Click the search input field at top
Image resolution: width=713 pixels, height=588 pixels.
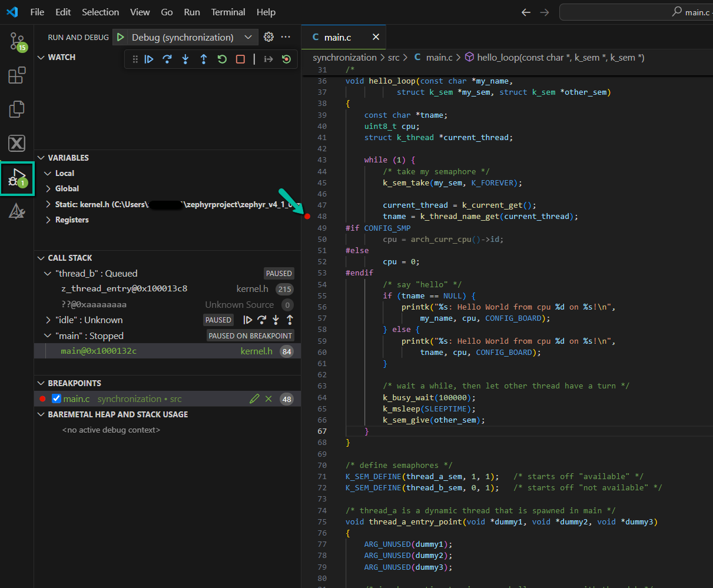coord(636,12)
